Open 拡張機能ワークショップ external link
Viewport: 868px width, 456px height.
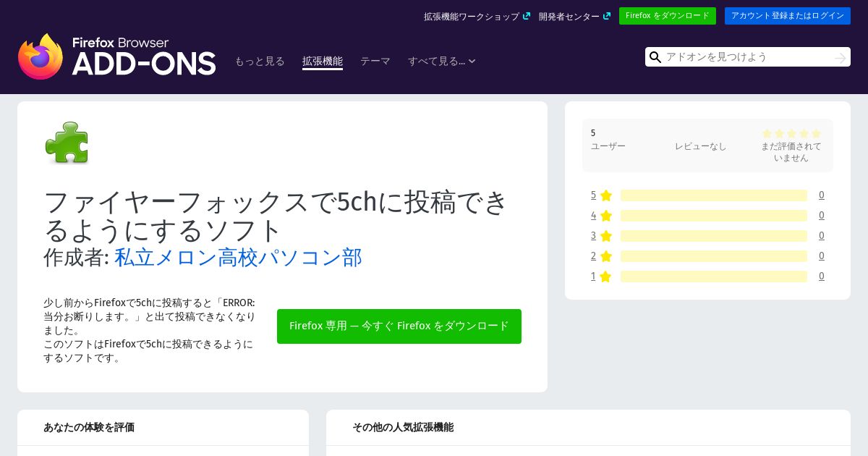pos(477,16)
